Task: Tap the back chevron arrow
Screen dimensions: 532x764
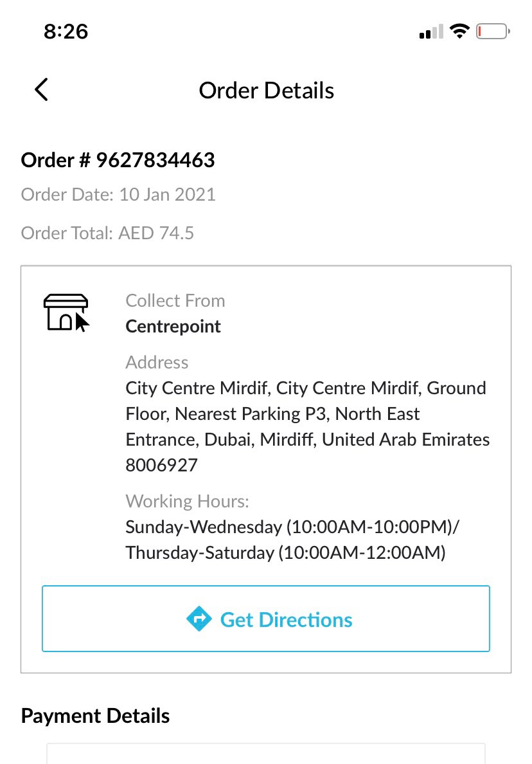Action: [42, 90]
